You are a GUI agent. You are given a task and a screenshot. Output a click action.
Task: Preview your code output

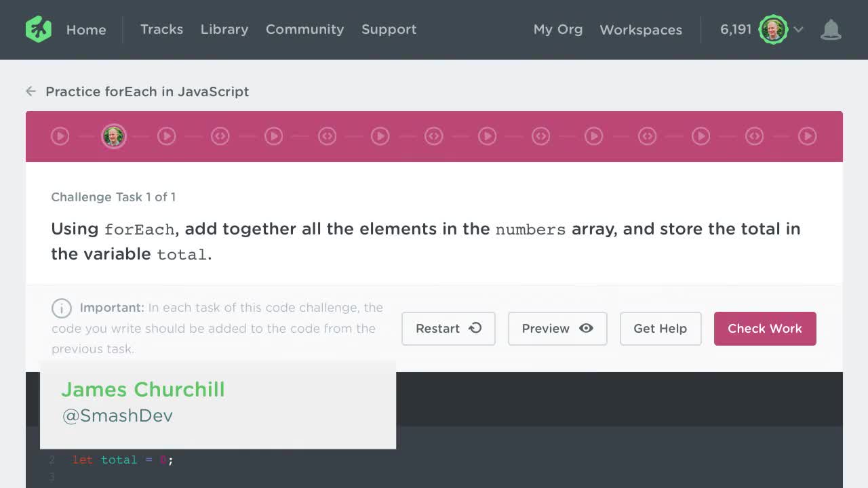557,329
